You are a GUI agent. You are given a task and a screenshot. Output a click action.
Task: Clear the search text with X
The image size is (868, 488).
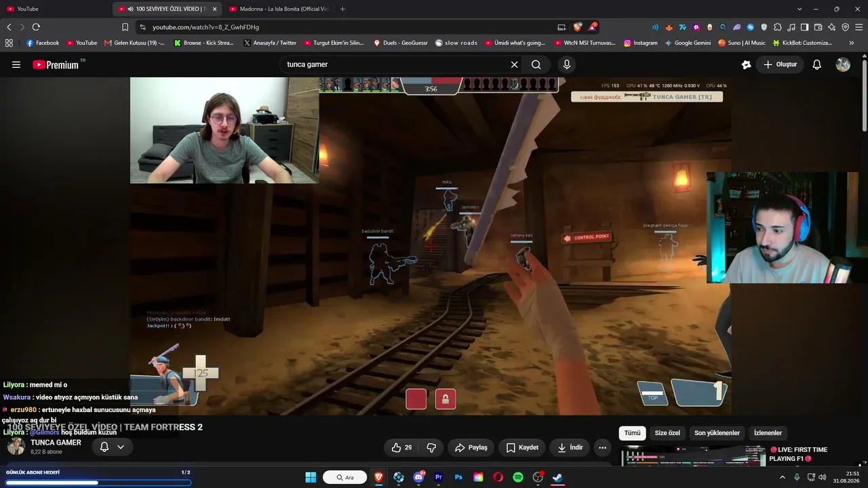pyautogui.click(x=514, y=64)
